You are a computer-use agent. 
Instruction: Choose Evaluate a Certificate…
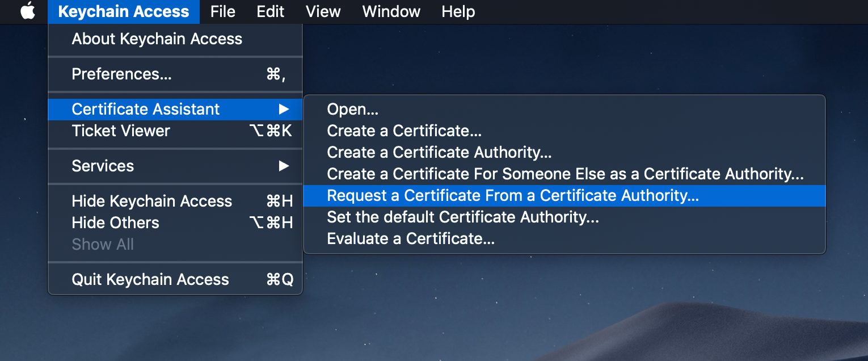coord(564,239)
